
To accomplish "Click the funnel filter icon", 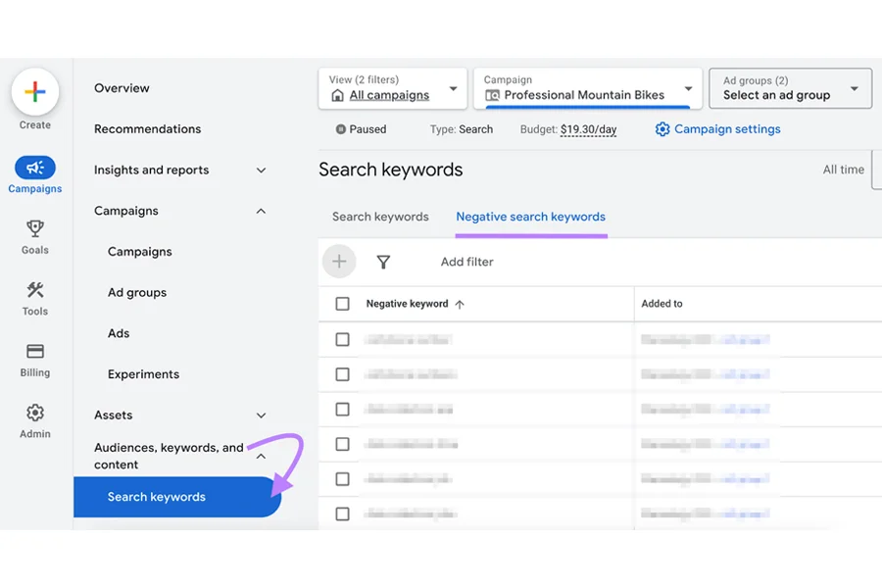I will (x=383, y=262).
